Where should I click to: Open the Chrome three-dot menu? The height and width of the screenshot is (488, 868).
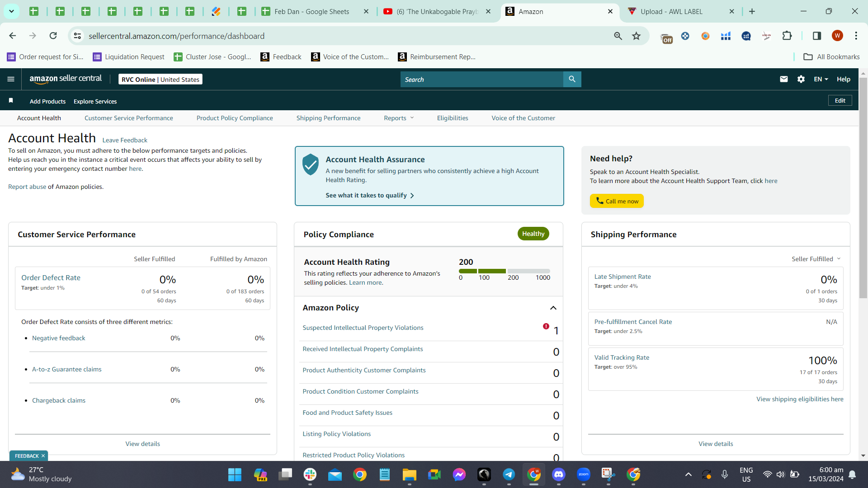pos(856,36)
